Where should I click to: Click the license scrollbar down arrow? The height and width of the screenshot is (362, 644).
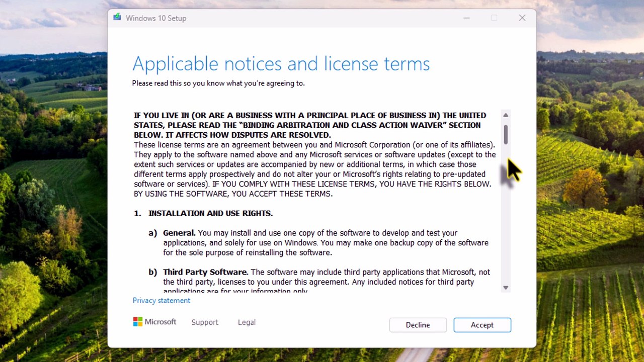point(506,288)
